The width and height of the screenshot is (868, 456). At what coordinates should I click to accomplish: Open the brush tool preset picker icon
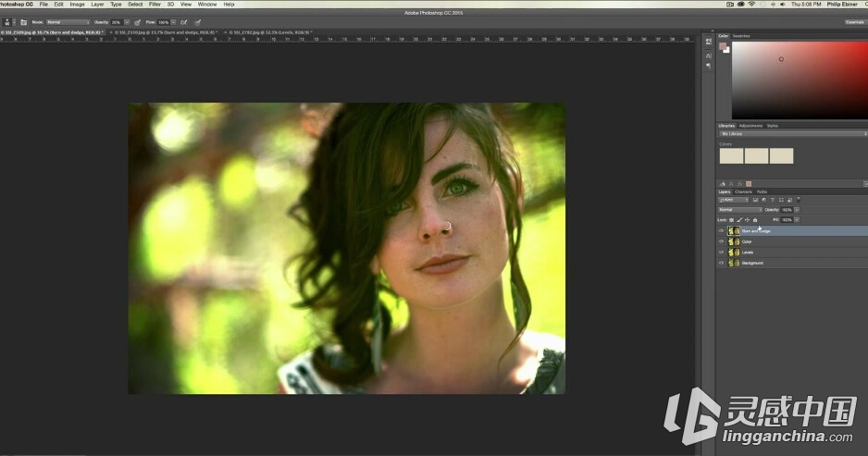[x=6, y=22]
